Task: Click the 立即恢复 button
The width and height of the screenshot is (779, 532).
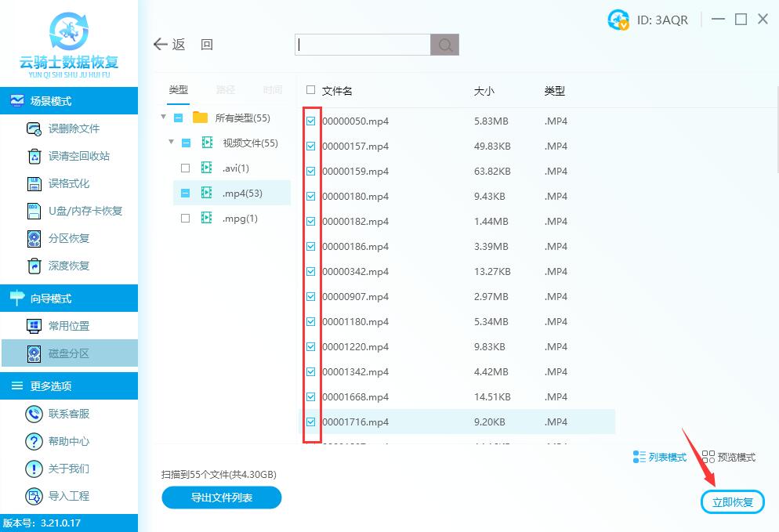Action: point(732,502)
